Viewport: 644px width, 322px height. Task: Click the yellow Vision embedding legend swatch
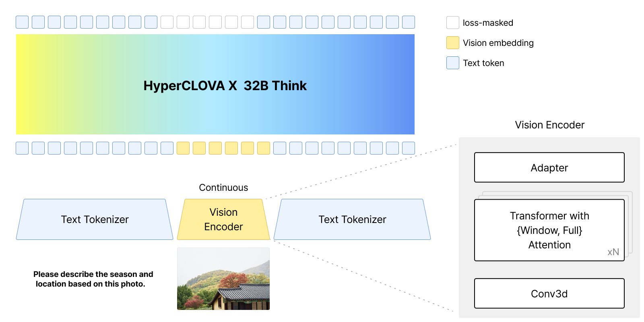(453, 43)
